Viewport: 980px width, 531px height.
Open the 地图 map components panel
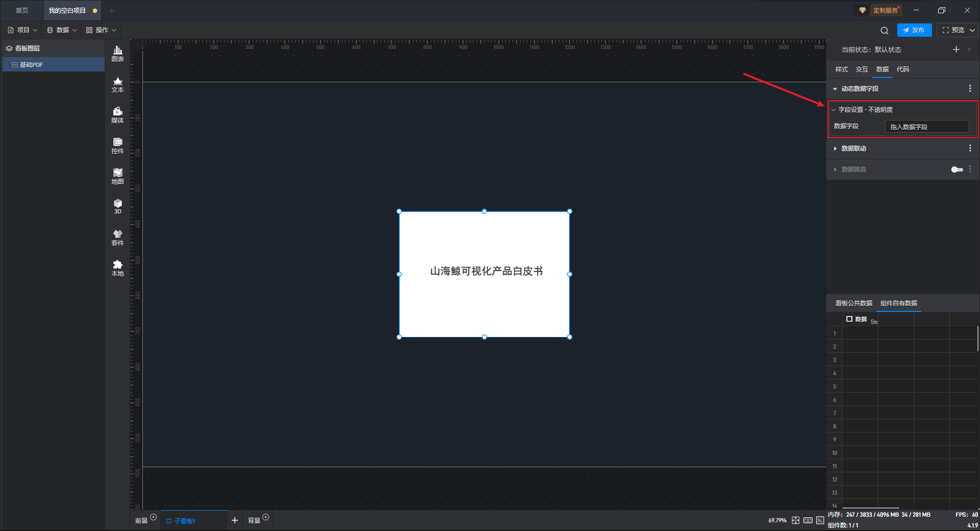pyautogui.click(x=117, y=176)
